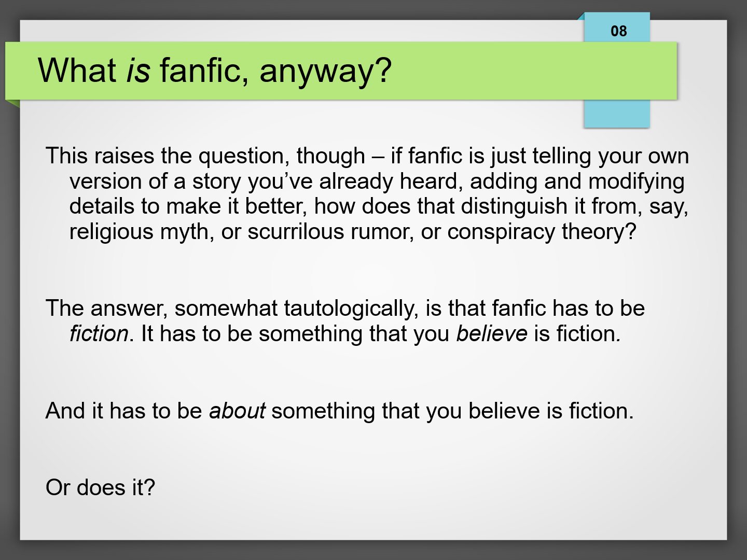This screenshot has height=560, width=747.
Task: Click the word 'anyway?' in the title
Action: tap(325, 71)
